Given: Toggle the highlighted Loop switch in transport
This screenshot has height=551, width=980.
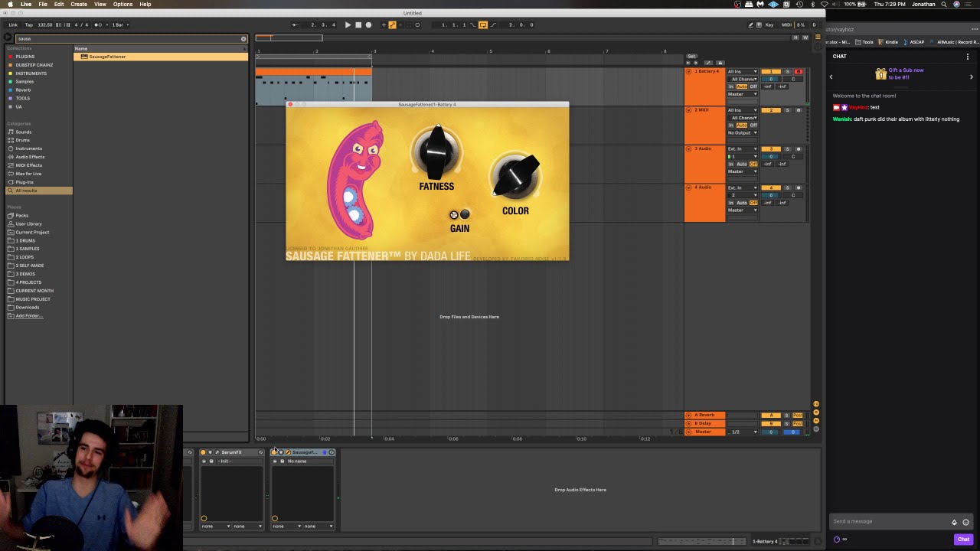Looking at the screenshot, I should click(x=483, y=24).
